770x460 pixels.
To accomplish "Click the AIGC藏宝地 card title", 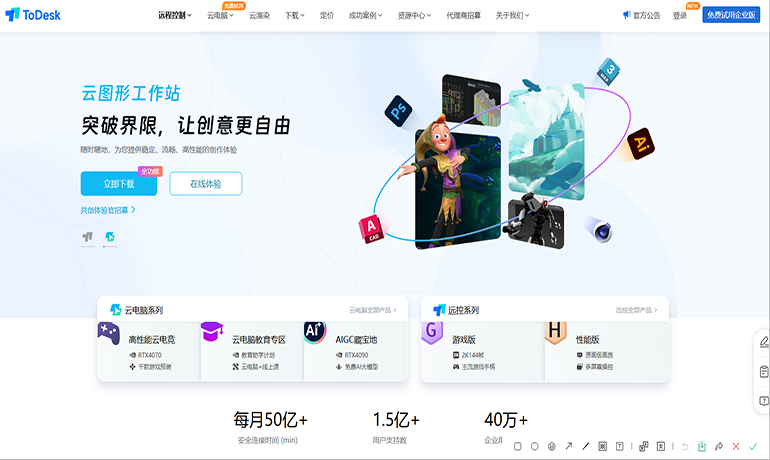I will click(x=357, y=339).
